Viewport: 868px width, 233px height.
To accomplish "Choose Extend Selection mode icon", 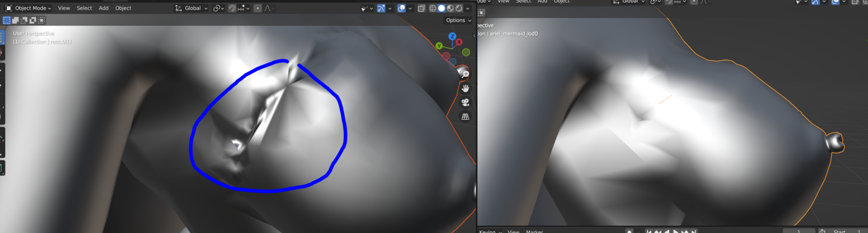I will [x=15, y=20].
